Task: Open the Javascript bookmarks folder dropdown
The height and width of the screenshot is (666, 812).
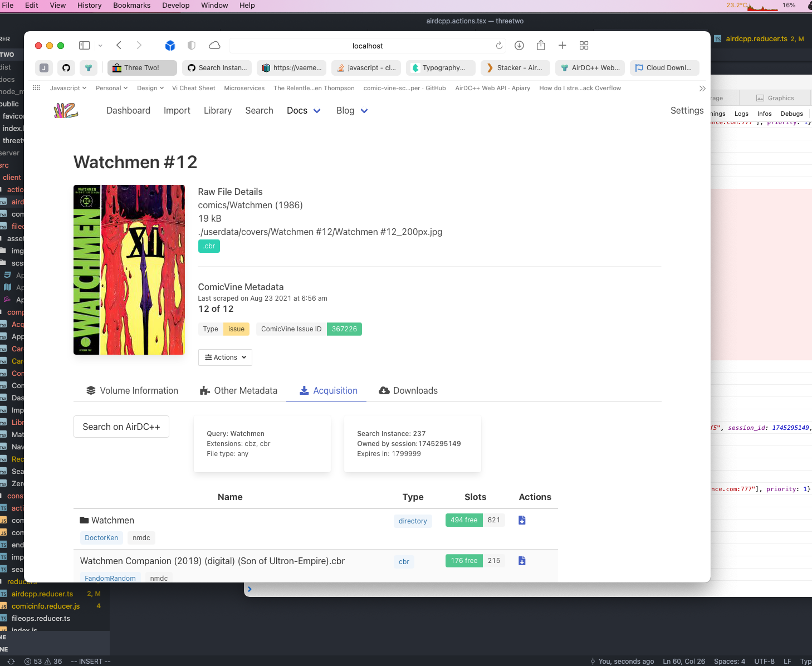Action: click(68, 88)
